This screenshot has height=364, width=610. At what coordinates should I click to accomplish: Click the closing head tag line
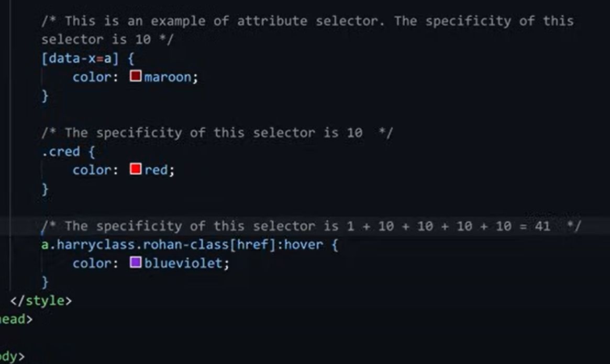(x=16, y=320)
